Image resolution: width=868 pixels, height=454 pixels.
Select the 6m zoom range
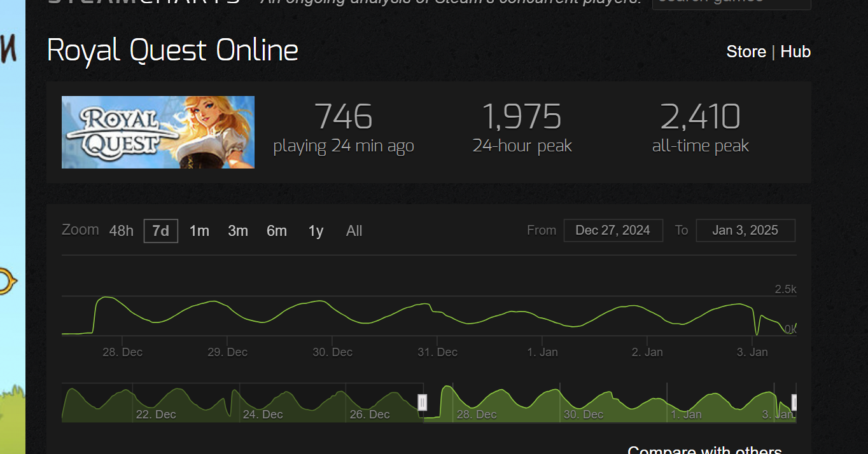pos(277,231)
